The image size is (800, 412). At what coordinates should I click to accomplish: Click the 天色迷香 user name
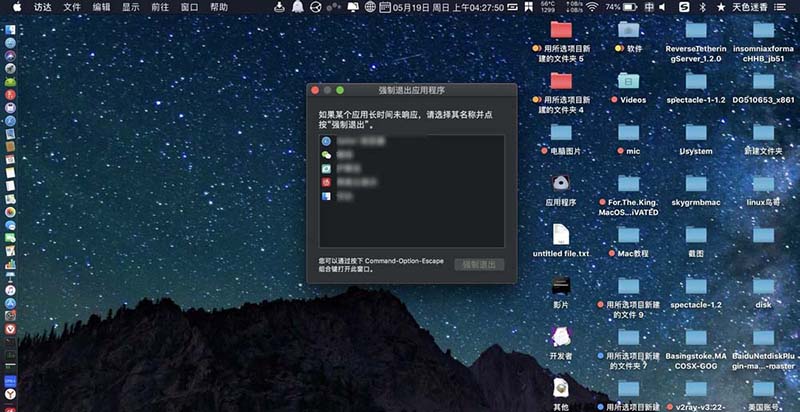[749, 7]
